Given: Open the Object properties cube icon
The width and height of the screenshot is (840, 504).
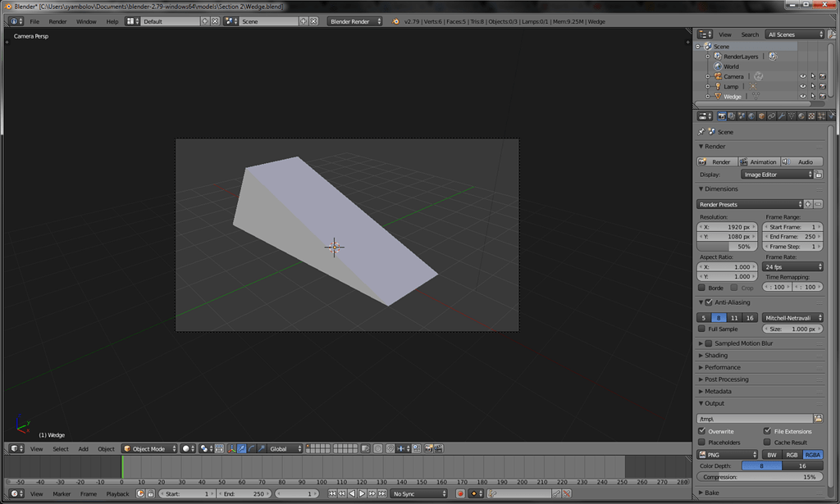Looking at the screenshot, I should [760, 116].
